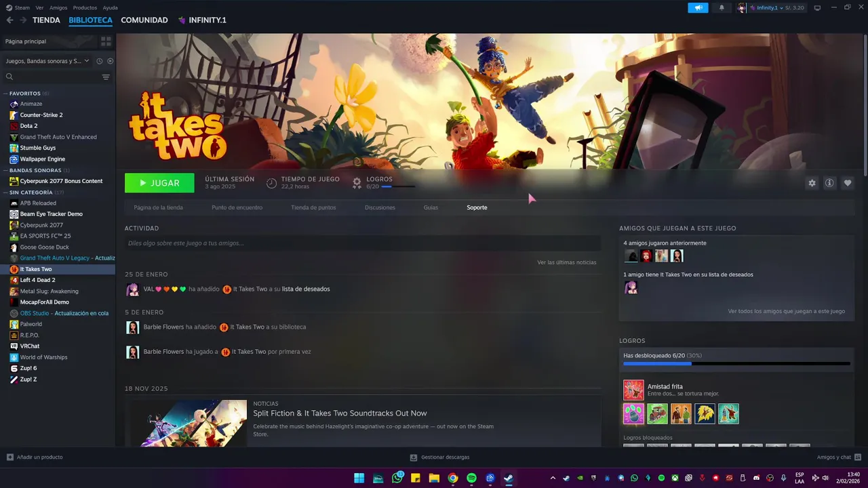Click the activity comment input field
Image resolution: width=868 pixels, height=488 pixels.
363,243
